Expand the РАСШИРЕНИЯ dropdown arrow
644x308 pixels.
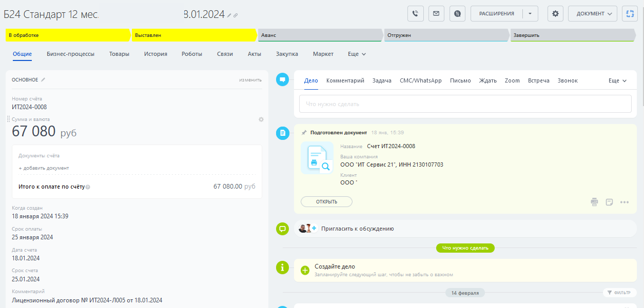tap(530, 14)
